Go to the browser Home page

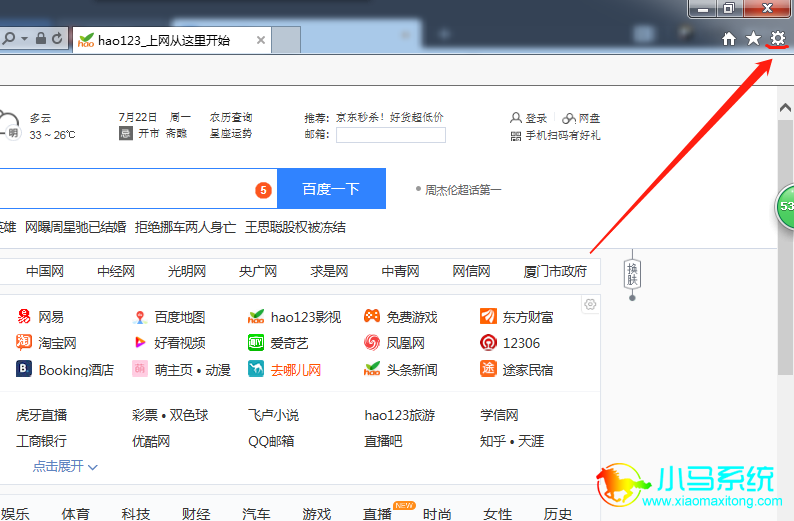point(729,38)
